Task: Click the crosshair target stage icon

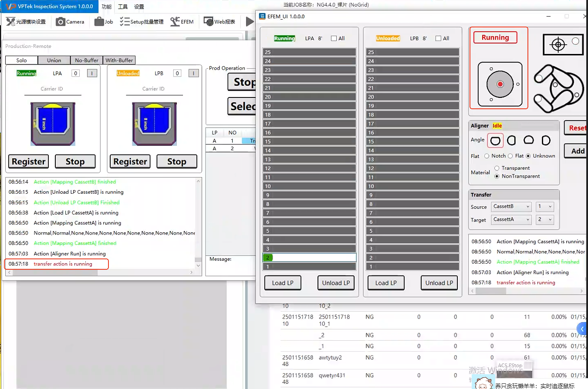Action: click(x=558, y=44)
